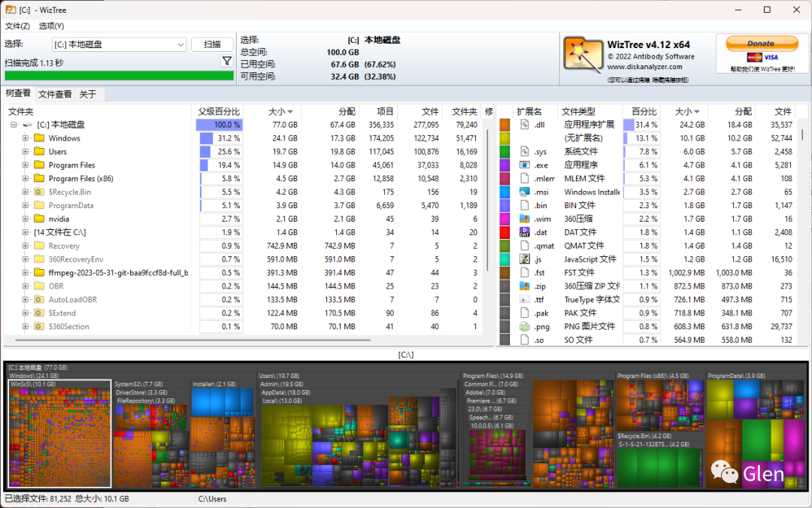This screenshot has width=812, height=508.
Task: Click the 扫描 scan button
Action: tap(212, 44)
